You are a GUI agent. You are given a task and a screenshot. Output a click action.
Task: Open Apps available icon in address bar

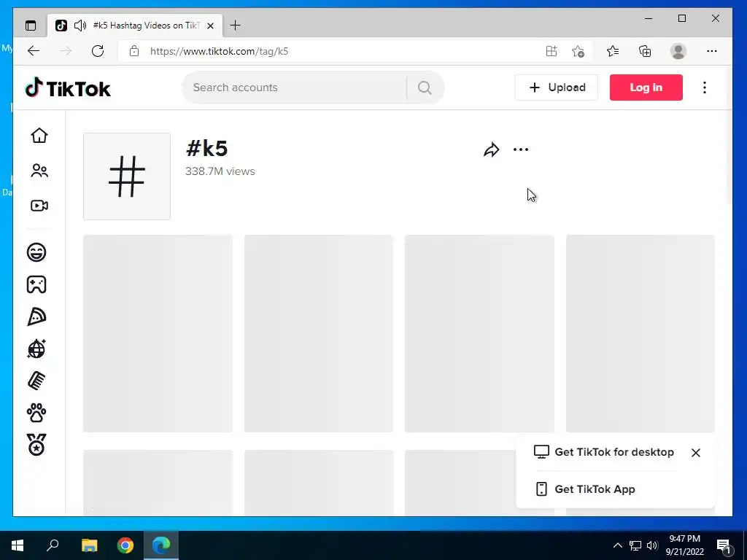551,51
